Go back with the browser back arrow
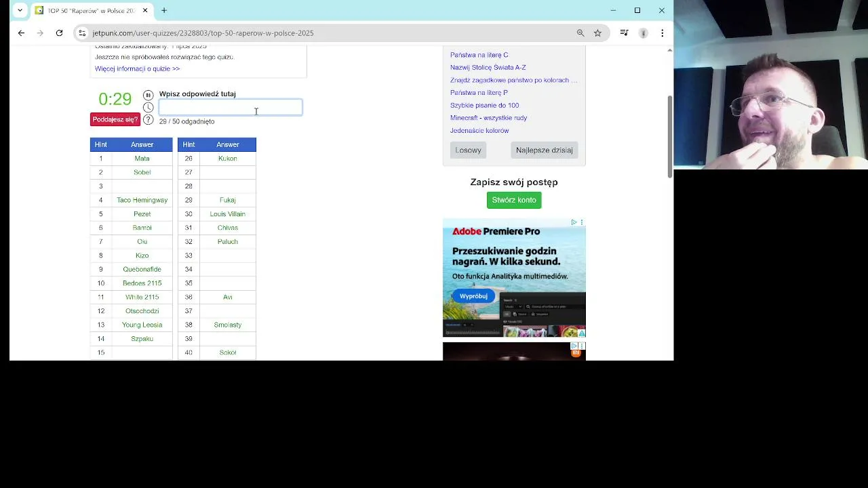This screenshot has height=488, width=868. click(x=21, y=33)
